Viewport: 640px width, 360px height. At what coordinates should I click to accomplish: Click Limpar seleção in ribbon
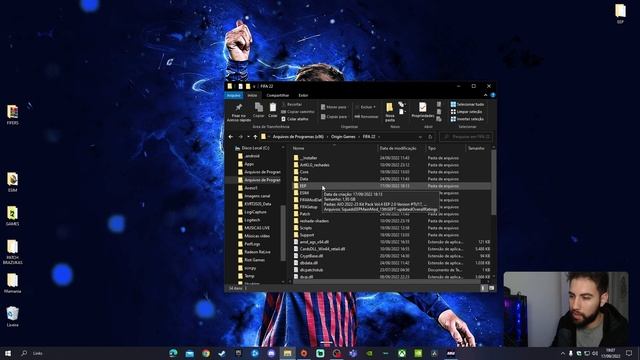click(466, 112)
